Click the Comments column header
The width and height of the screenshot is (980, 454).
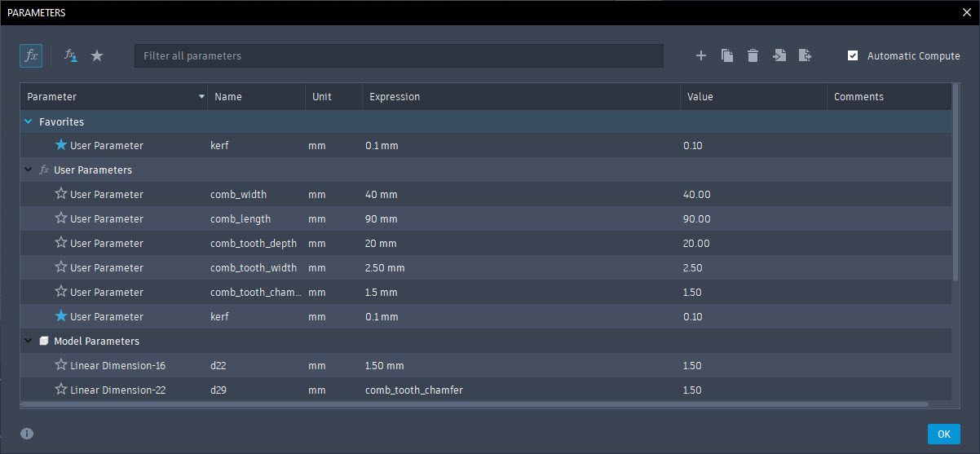coord(889,96)
